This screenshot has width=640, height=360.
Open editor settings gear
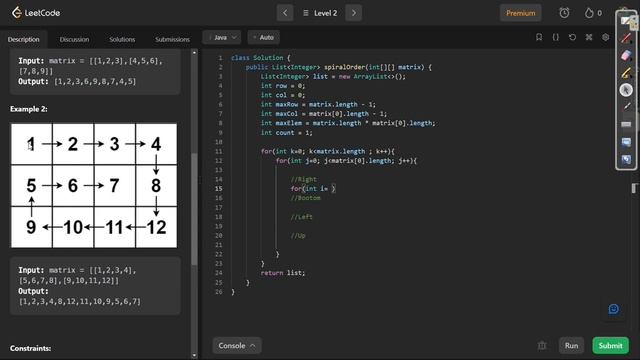[x=605, y=37]
